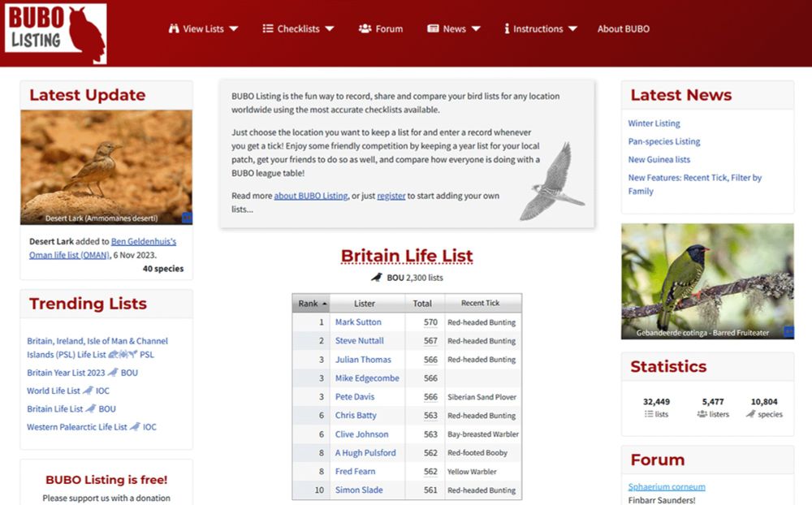This screenshot has width=812, height=505.
Task: Open the News menu
Action: [454, 28]
